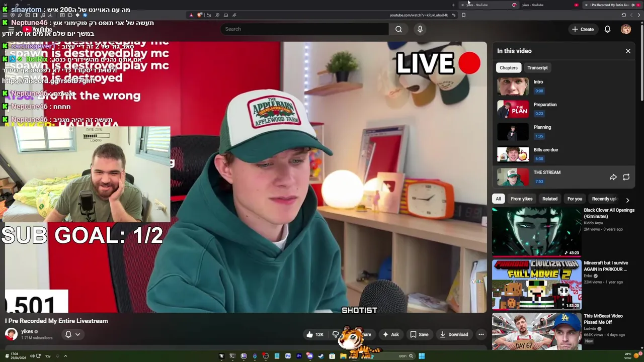Start voice search with the microphone icon
This screenshot has height=362, width=644.
(420, 29)
